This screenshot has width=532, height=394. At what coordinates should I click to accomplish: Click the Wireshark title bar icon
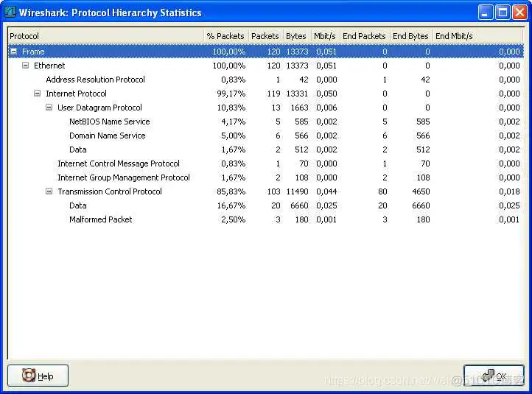[10, 13]
